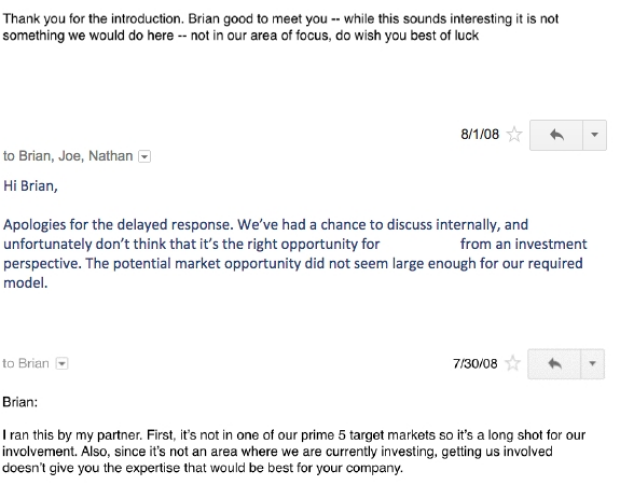Click the 'Apologies for the delayed response' paragraph
620x485 pixels.
coord(295,254)
